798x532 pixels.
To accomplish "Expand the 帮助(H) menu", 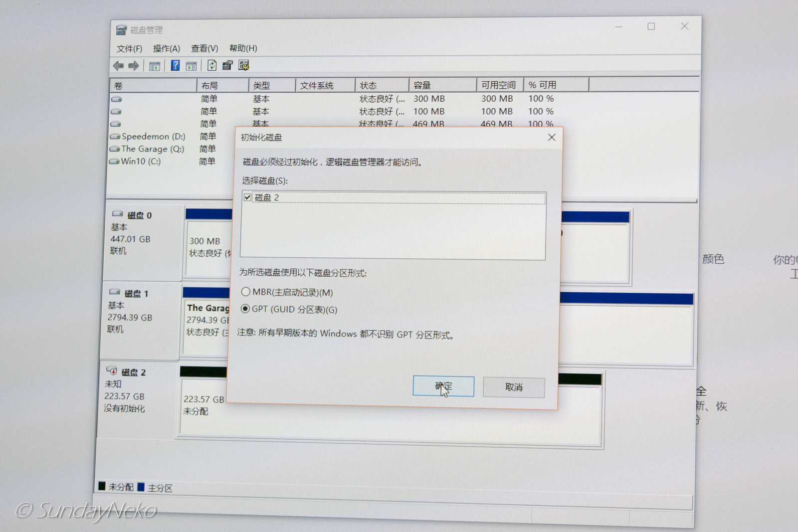I will coord(243,48).
